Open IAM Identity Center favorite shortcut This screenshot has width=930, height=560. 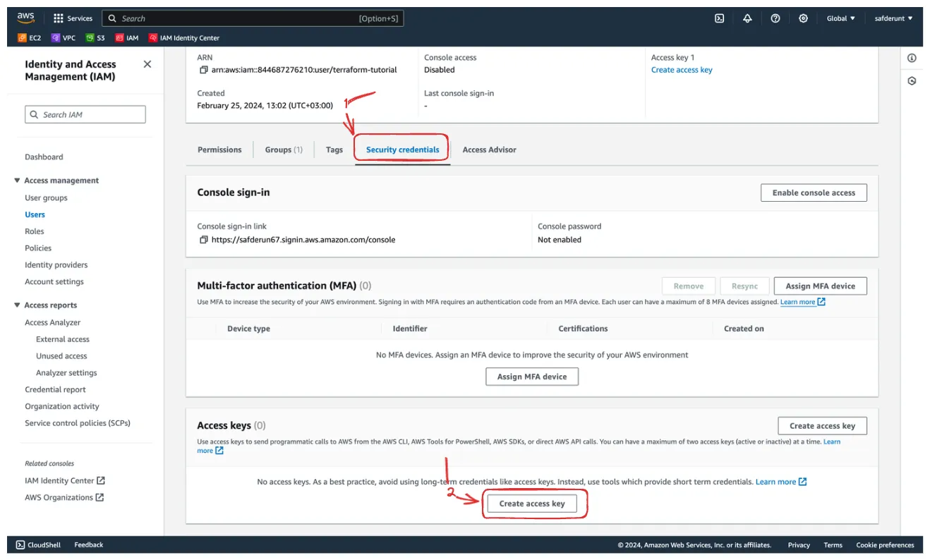(184, 38)
